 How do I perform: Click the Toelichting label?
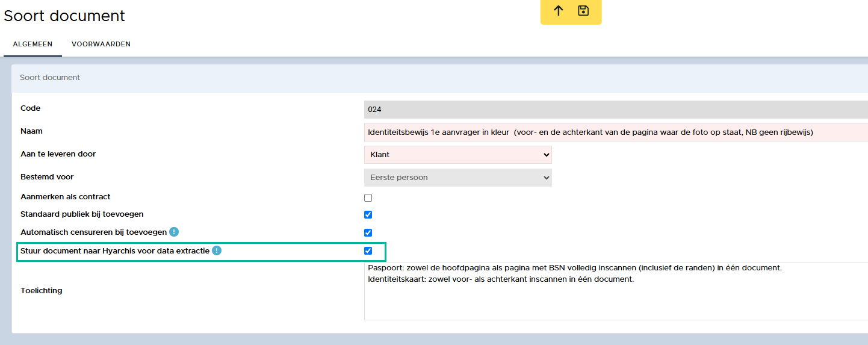tap(42, 290)
